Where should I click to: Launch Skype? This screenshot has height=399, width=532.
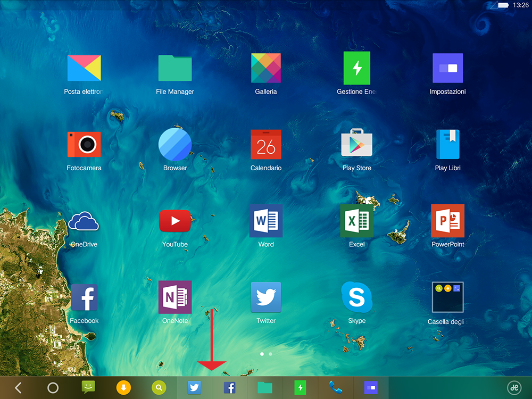pyautogui.click(x=356, y=297)
